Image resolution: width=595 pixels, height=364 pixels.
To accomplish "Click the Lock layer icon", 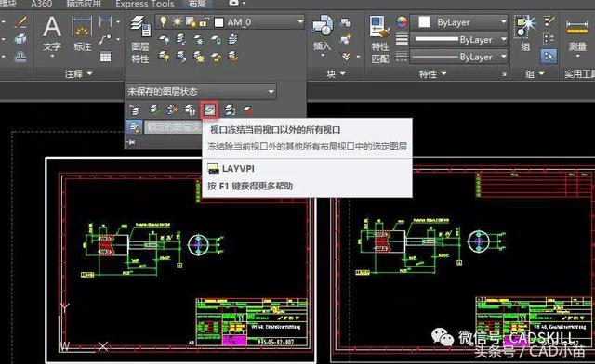I will pyautogui.click(x=216, y=39).
